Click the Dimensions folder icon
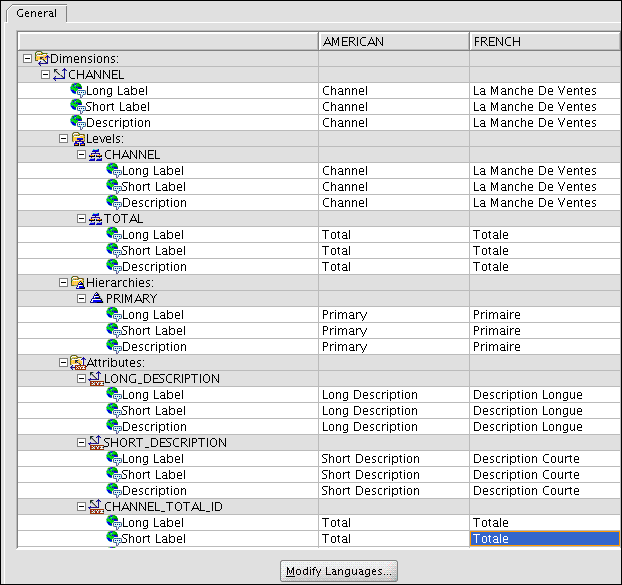Image resolution: width=622 pixels, height=585 pixels. pyautogui.click(x=41, y=59)
